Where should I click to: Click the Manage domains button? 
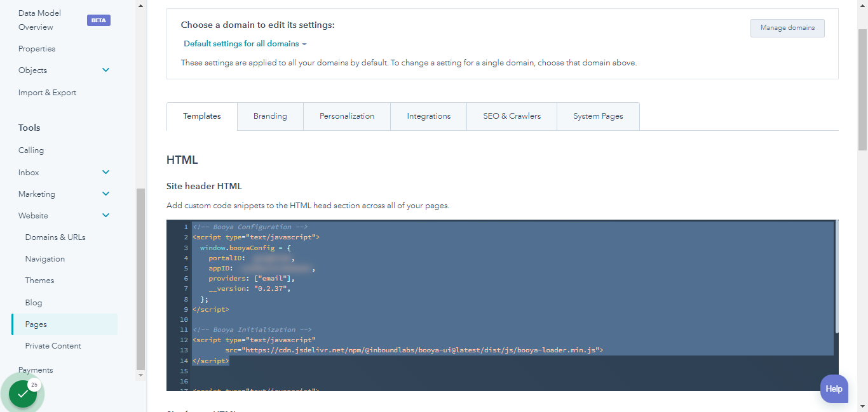[787, 28]
